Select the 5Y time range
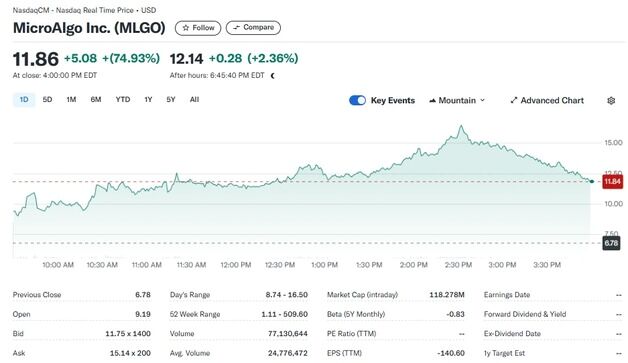This screenshot has height=363, width=628. [171, 100]
